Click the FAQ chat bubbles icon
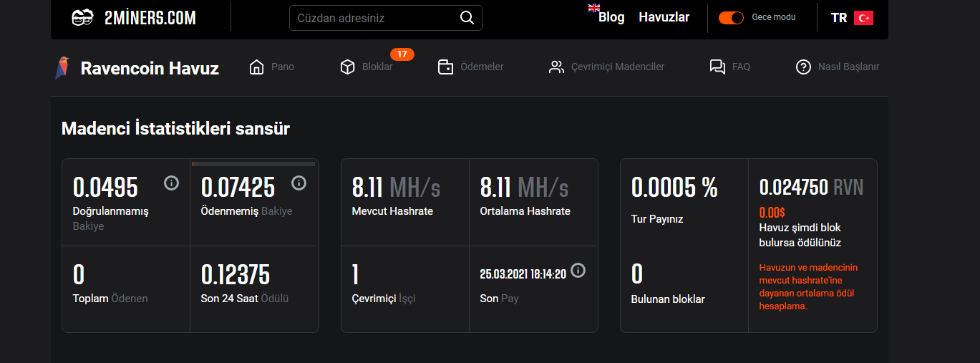 717,67
